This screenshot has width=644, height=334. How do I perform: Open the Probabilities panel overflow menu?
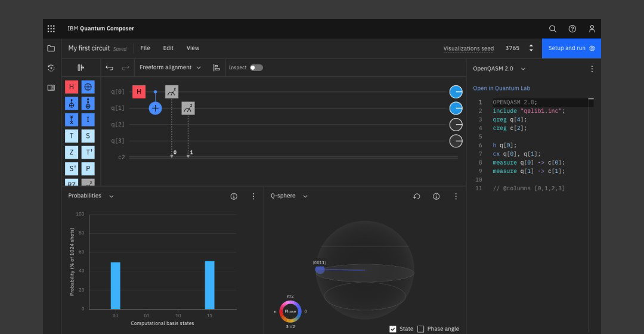[x=253, y=196]
